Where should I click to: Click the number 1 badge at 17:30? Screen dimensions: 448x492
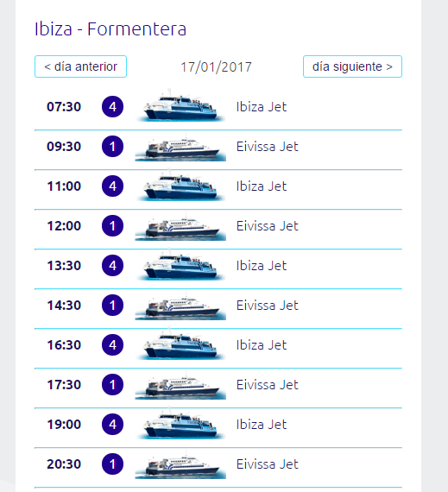(112, 385)
